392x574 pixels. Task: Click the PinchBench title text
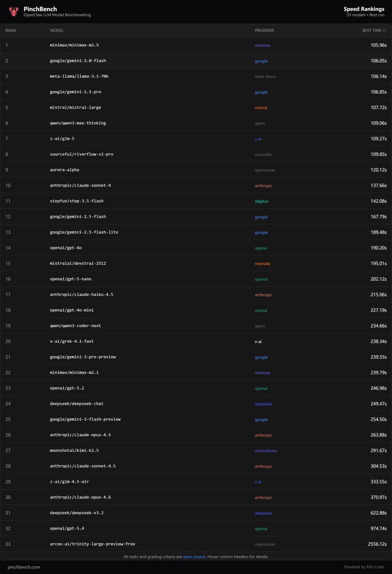point(40,9)
